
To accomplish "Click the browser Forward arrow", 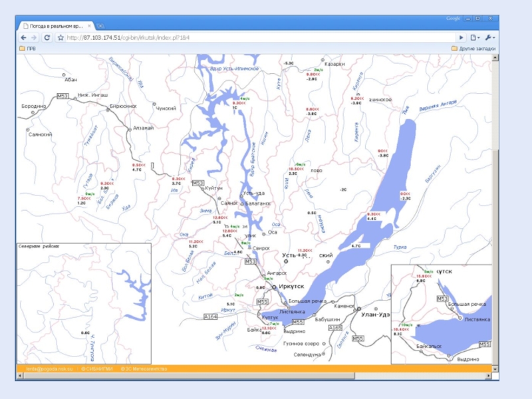I will 34,38.
